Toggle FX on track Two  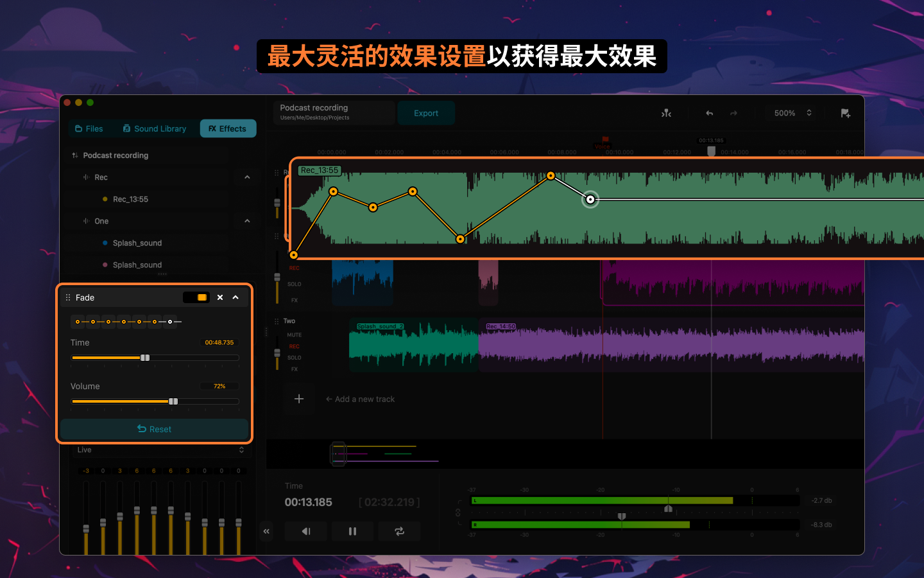coord(295,369)
